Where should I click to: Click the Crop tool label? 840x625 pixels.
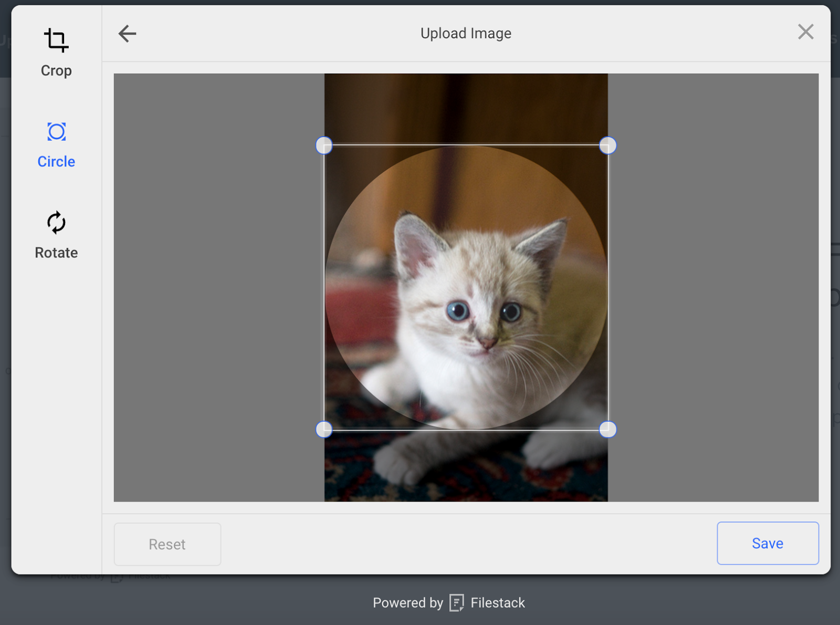56,70
